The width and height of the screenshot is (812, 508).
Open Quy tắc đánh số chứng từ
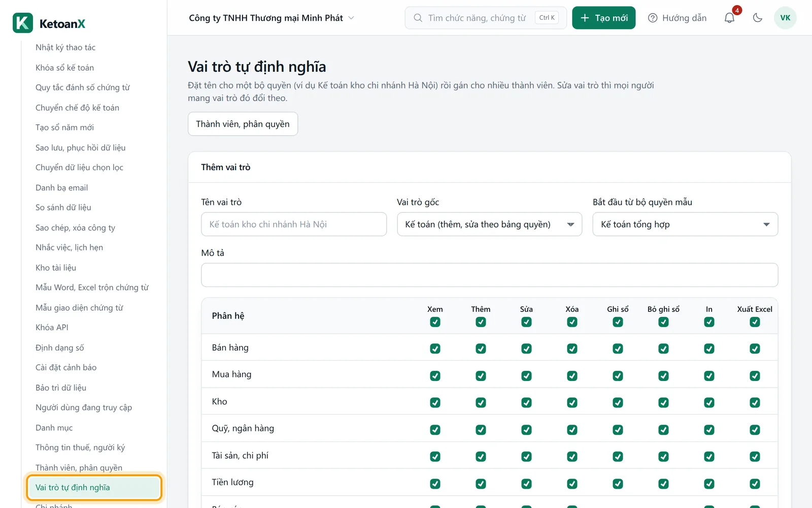[x=83, y=87]
